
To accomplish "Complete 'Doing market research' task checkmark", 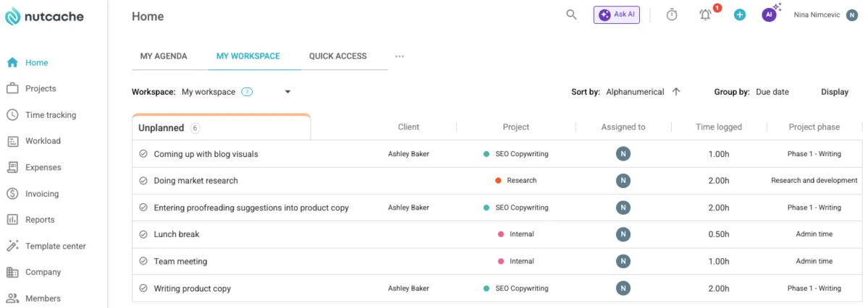I will pos(143,181).
